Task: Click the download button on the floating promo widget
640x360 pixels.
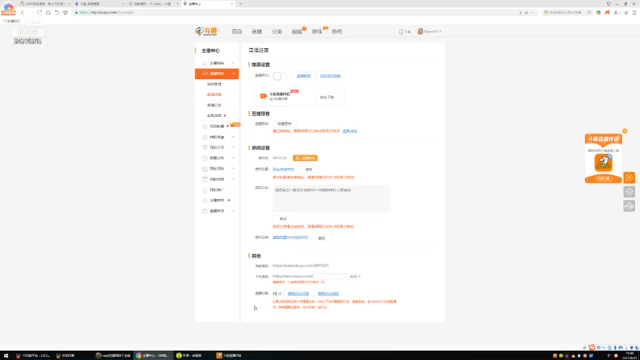Action: [x=603, y=179]
